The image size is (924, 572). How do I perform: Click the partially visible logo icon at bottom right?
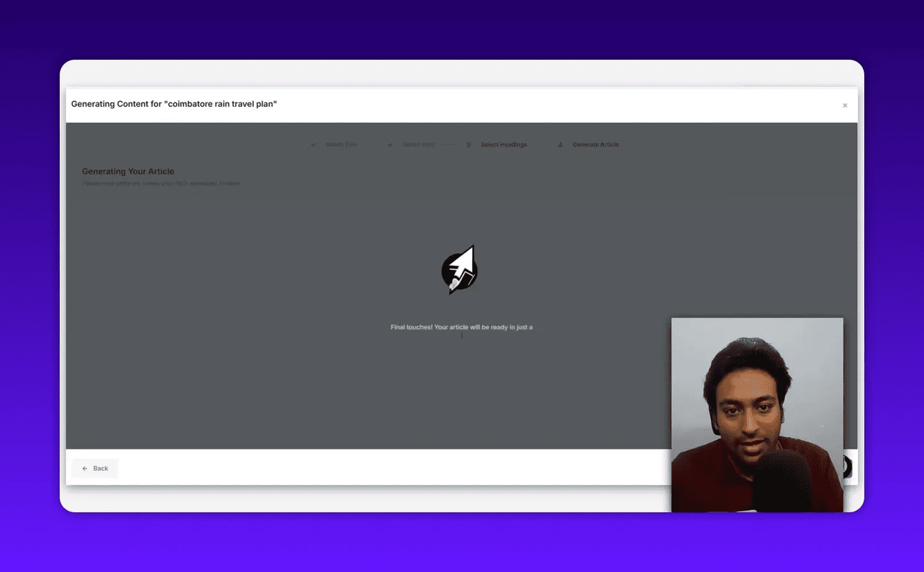(848, 466)
